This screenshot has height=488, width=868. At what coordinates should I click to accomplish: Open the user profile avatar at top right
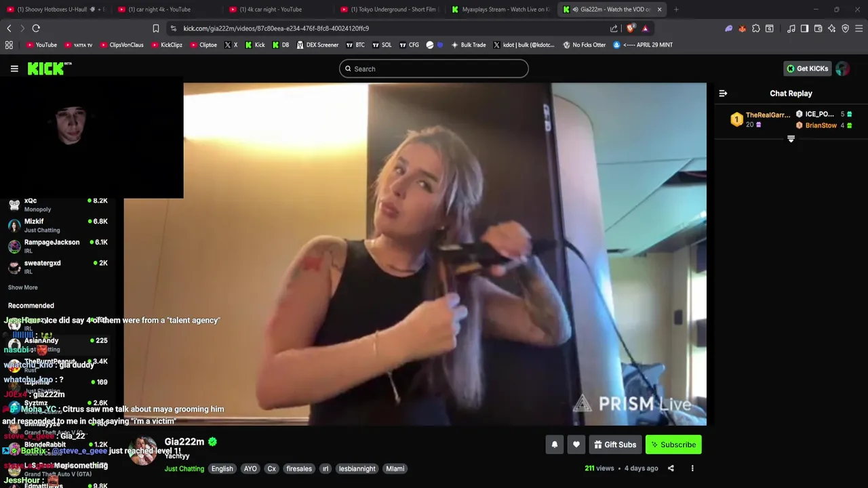tap(843, 68)
